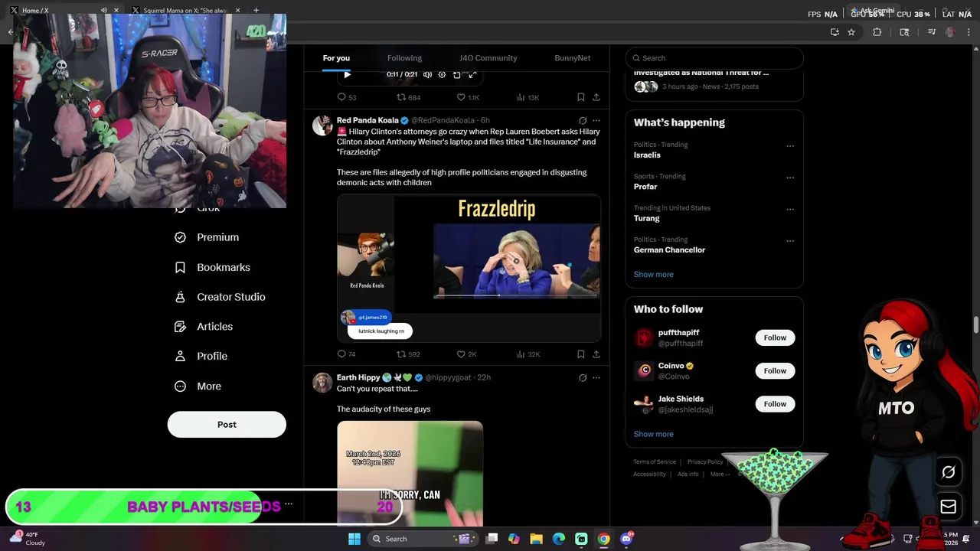Open Creator Studio in the sidebar
980x551 pixels.
(x=220, y=297)
